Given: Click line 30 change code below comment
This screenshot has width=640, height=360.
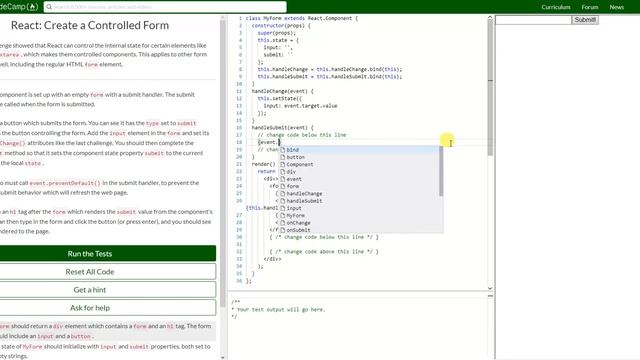Looking at the screenshot, I should 324,237.
